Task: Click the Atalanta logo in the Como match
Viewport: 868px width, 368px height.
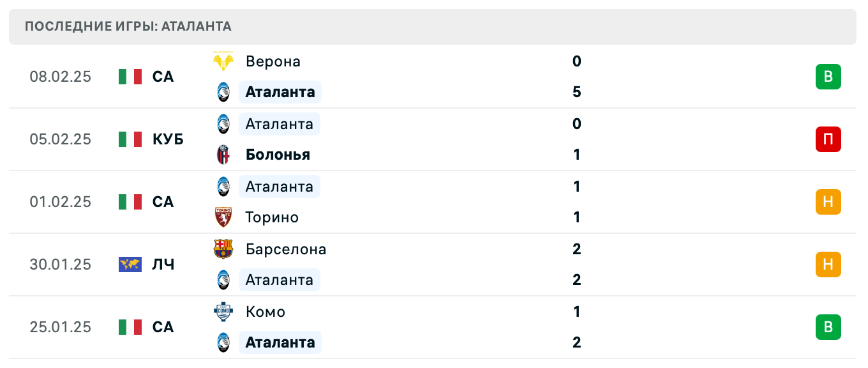Action: click(223, 342)
